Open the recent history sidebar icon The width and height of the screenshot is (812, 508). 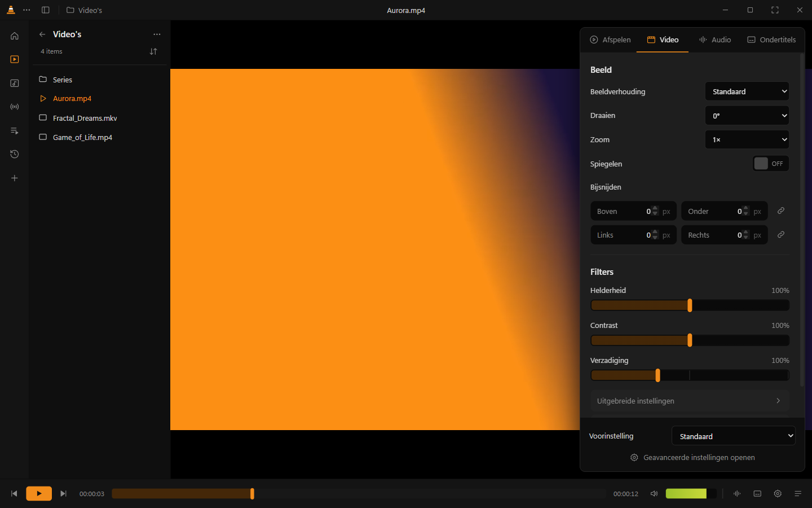click(15, 154)
